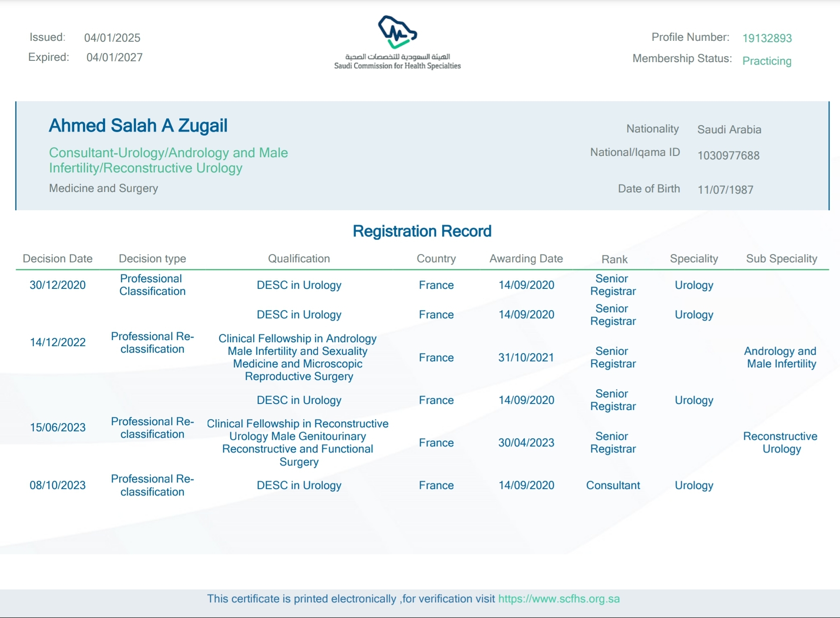
Task: Select the Practicing membership status text
Action: 767,61
